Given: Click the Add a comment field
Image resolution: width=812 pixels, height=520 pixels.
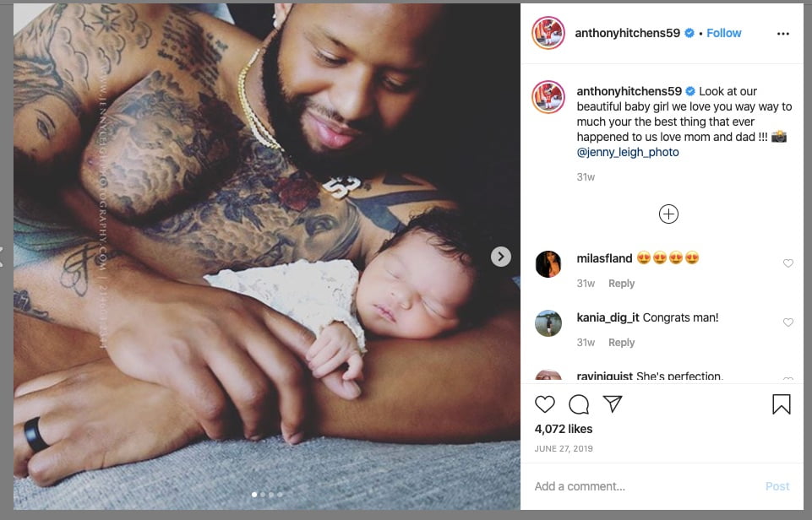Looking at the screenshot, I should [642, 486].
